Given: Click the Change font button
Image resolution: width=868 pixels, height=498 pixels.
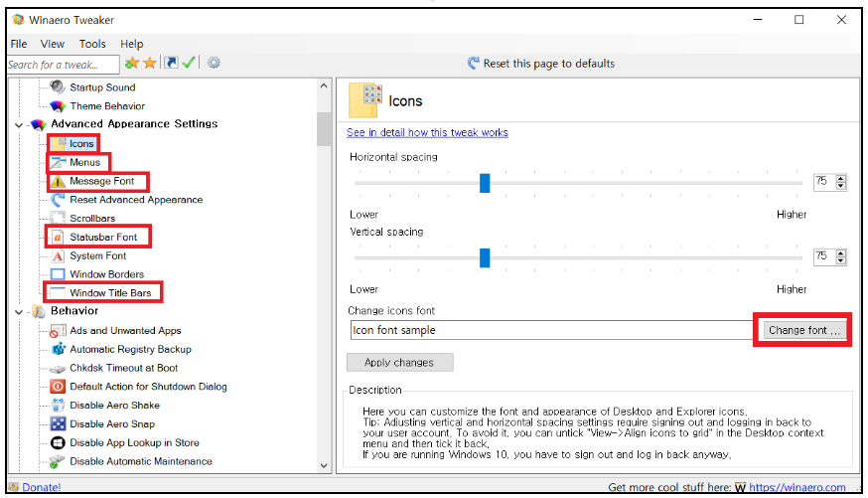Looking at the screenshot, I should [803, 330].
